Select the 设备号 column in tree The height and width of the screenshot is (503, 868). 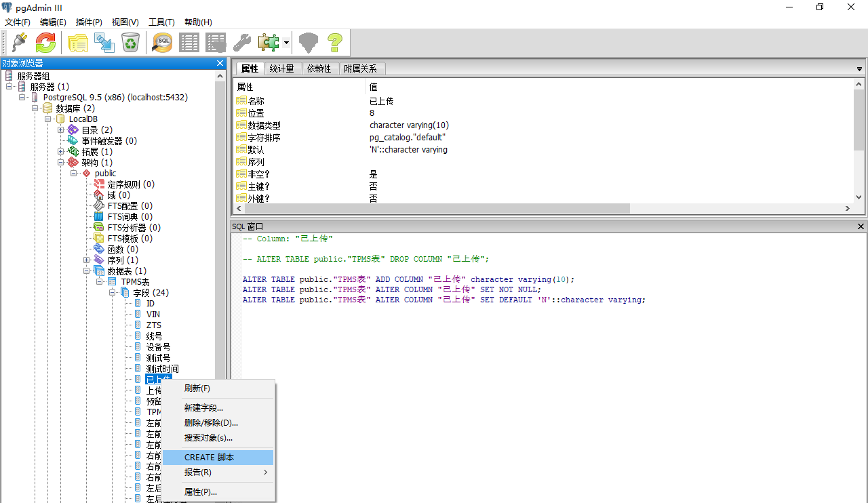[158, 347]
